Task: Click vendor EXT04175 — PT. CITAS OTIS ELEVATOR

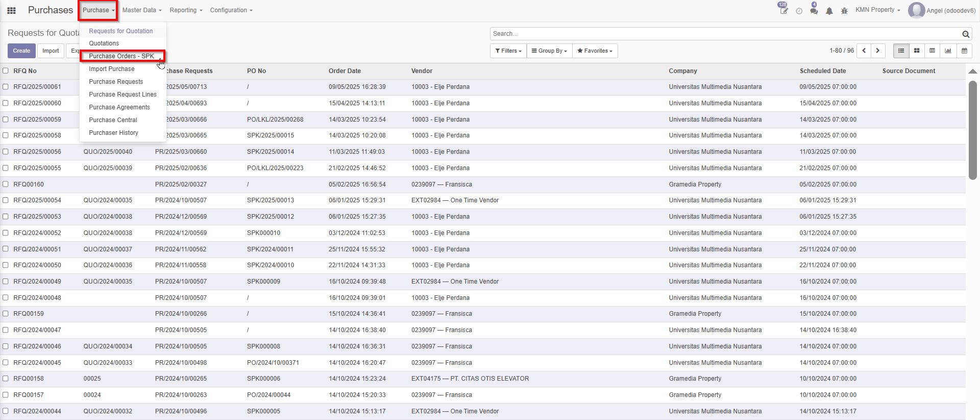Action: tap(470, 379)
